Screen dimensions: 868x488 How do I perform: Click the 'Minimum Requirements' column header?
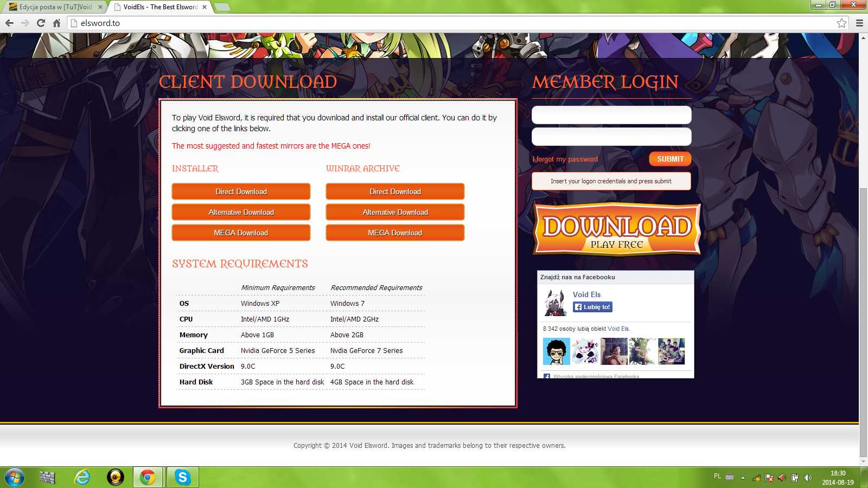[278, 288]
